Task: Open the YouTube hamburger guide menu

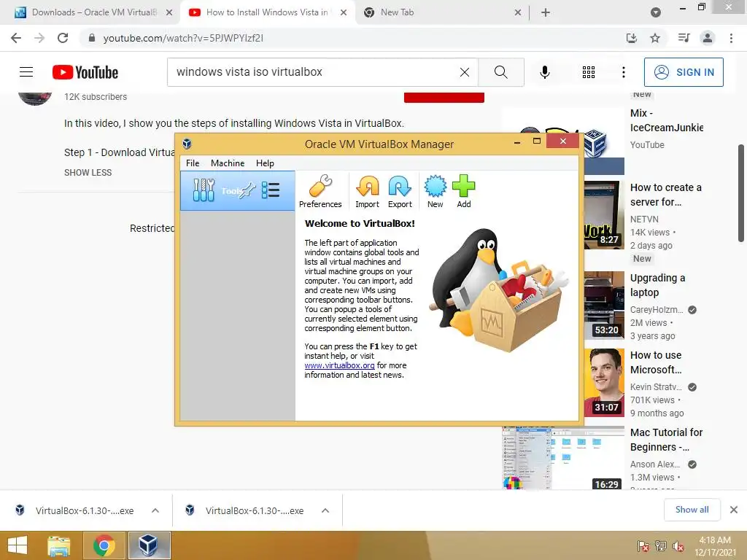Action: [x=26, y=72]
